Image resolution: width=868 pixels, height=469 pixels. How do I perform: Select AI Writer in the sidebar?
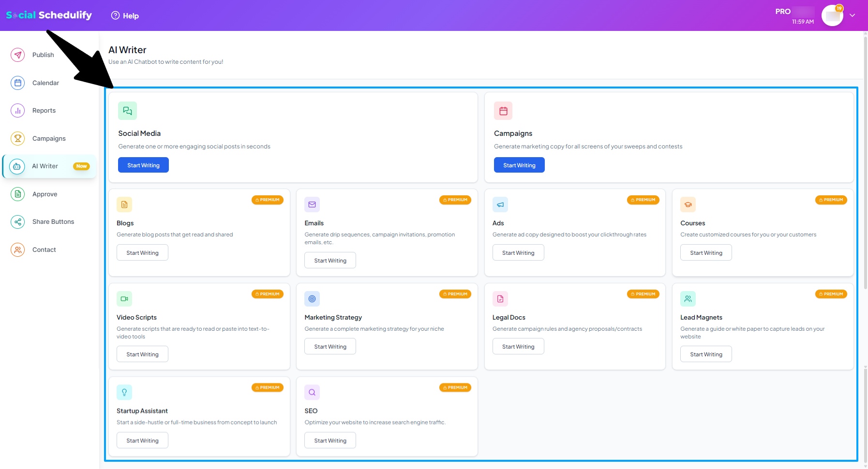[45, 166]
